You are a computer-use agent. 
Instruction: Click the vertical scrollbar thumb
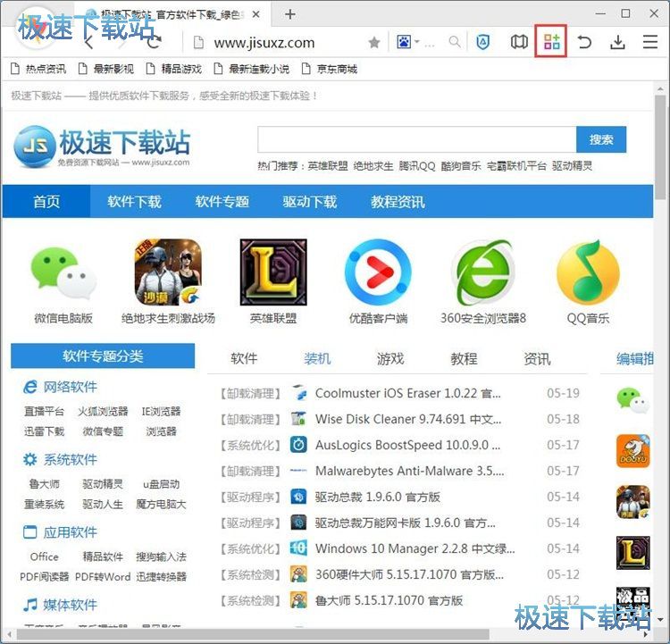coord(660,146)
